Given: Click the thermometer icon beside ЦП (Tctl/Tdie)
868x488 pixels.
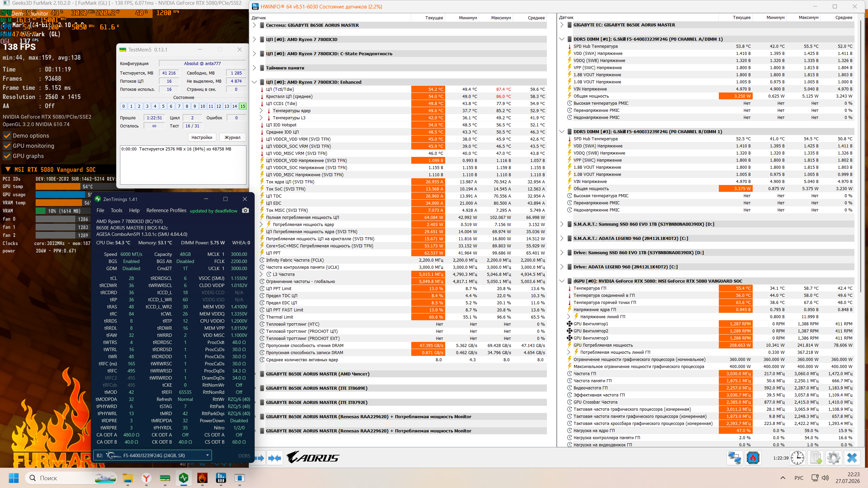Looking at the screenshot, I should [x=262, y=89].
